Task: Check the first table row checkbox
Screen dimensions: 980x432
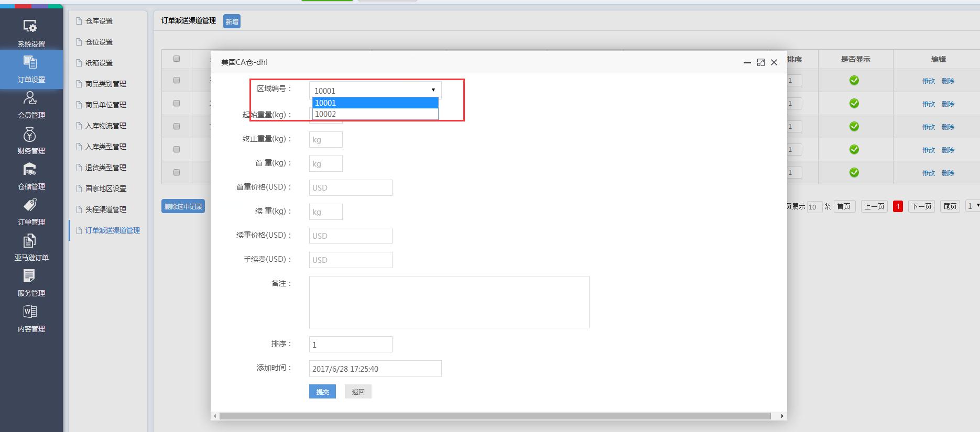Action: tap(177, 81)
